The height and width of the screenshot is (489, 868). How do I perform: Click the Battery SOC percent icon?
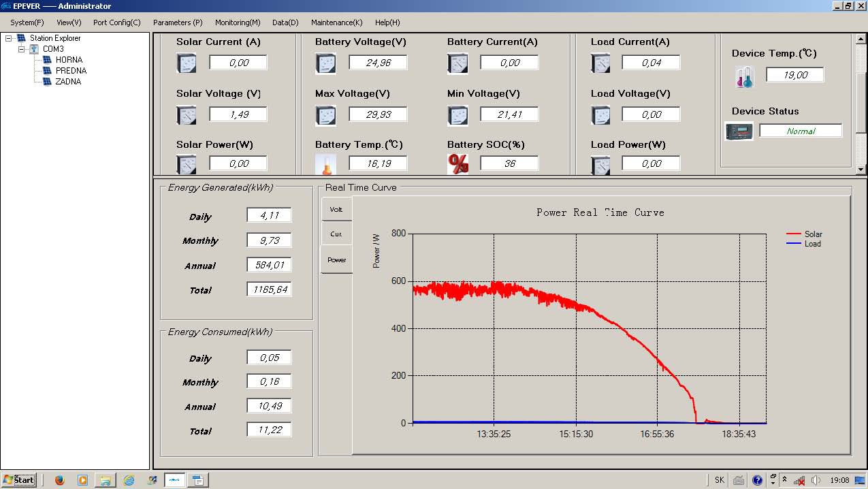pyautogui.click(x=457, y=164)
